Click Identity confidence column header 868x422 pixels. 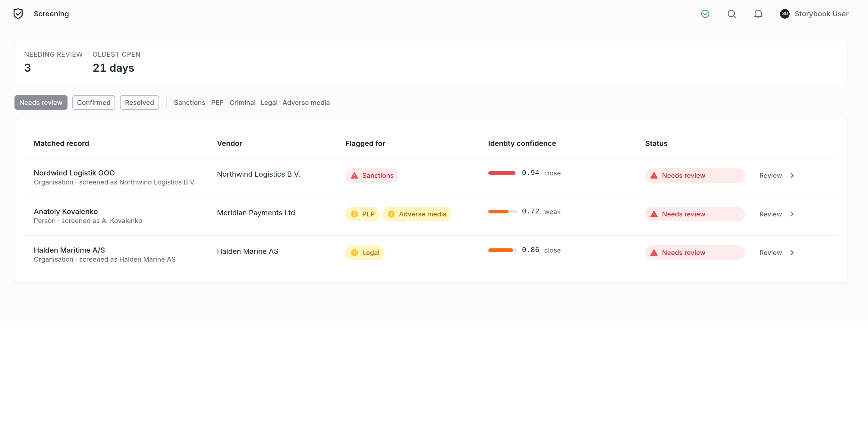click(x=522, y=143)
